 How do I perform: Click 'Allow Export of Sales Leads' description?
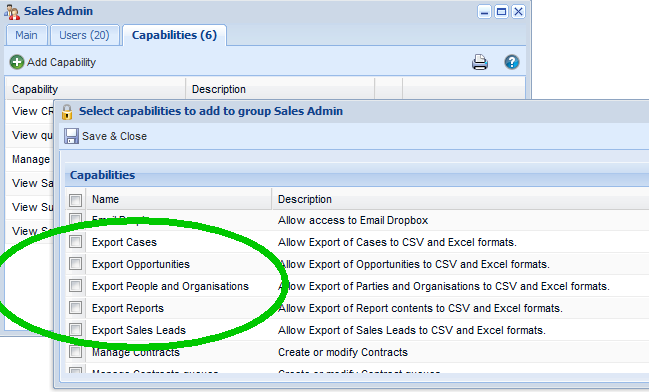tap(411, 330)
